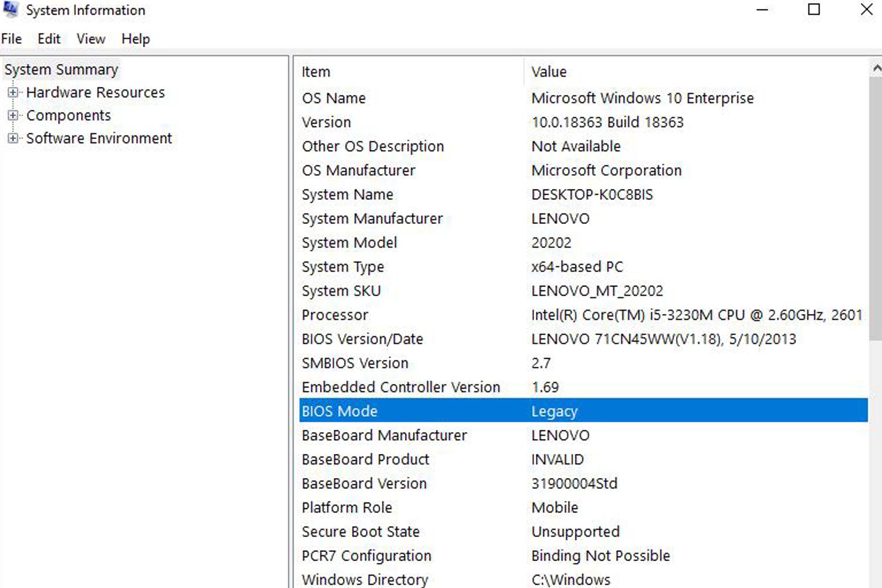This screenshot has height=588, width=882.
Task: Expand the Software Environment tree node
Action: (13, 138)
